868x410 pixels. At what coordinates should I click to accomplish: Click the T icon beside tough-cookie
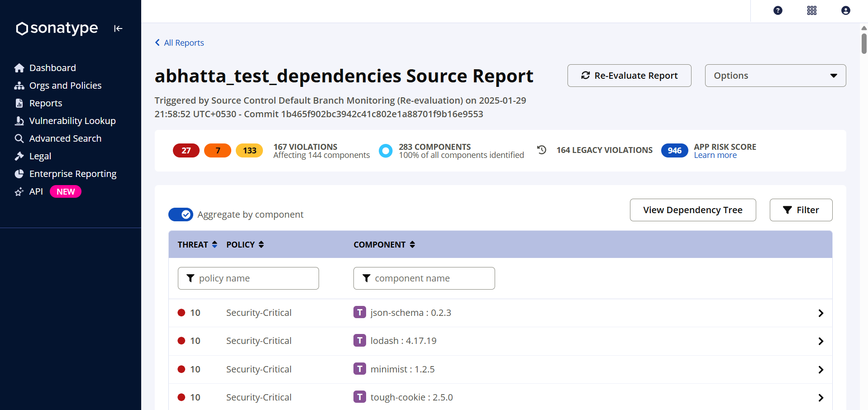pyautogui.click(x=359, y=397)
